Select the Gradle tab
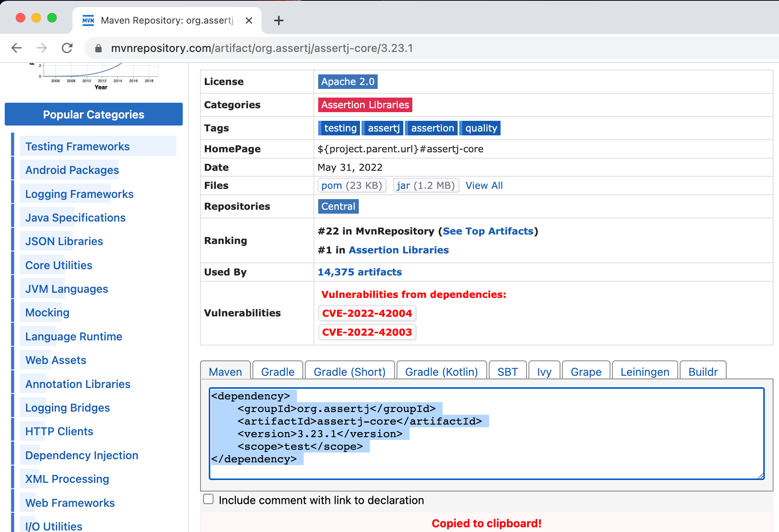The width and height of the screenshot is (779, 532). coord(277,371)
